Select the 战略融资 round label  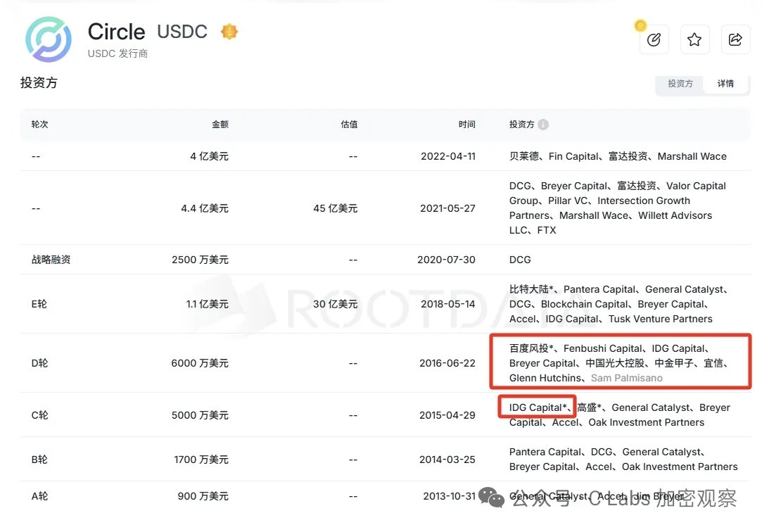point(51,260)
